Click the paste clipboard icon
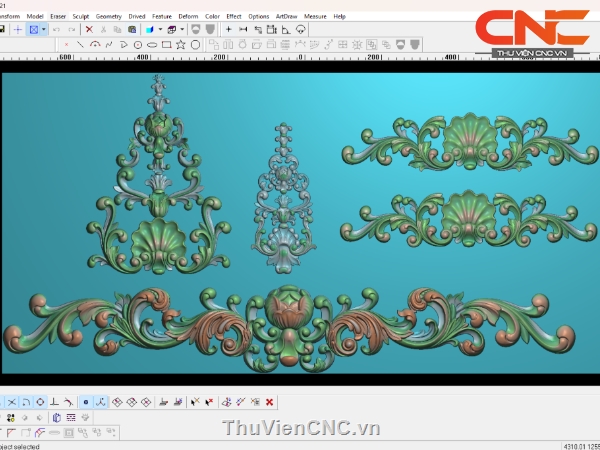Screen dimensions: 600x450 [x=133, y=30]
